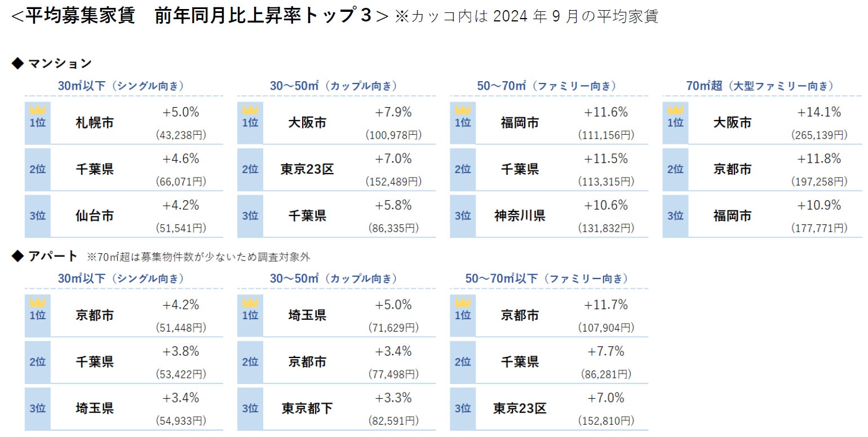The height and width of the screenshot is (437, 868).
Task: Click the crown icon beside 札幌市
Action: click(x=37, y=109)
